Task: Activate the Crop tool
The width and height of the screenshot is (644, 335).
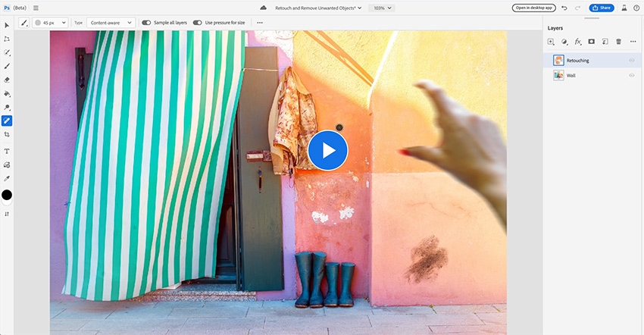Action: click(7, 134)
